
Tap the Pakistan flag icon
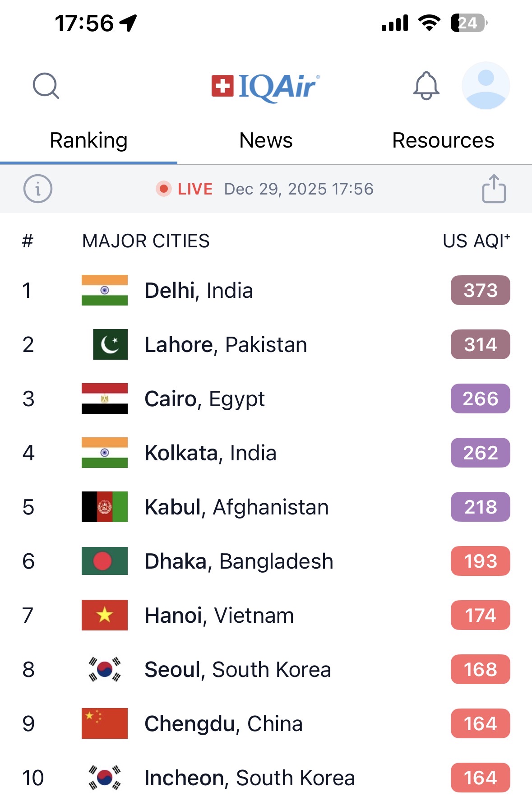click(110, 344)
